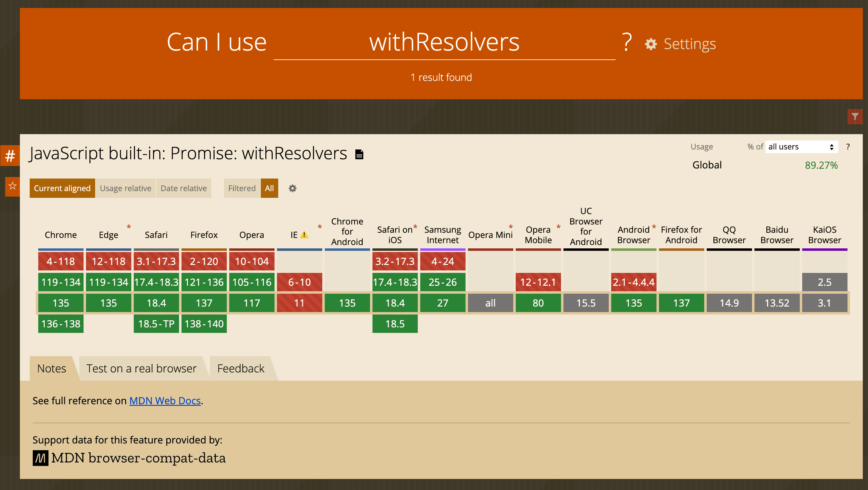868x490 pixels.
Task: Follow the MDN Web Docs link
Action: pyautogui.click(x=165, y=401)
